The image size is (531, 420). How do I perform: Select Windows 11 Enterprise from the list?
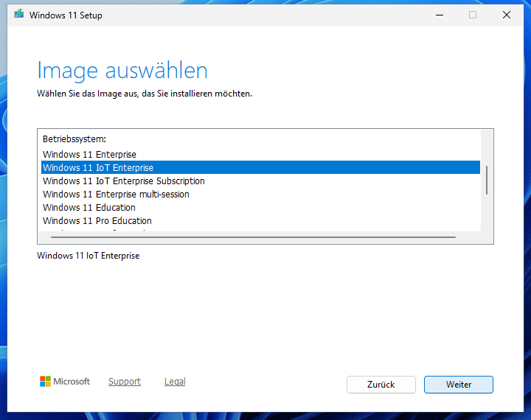pyautogui.click(x=260, y=154)
